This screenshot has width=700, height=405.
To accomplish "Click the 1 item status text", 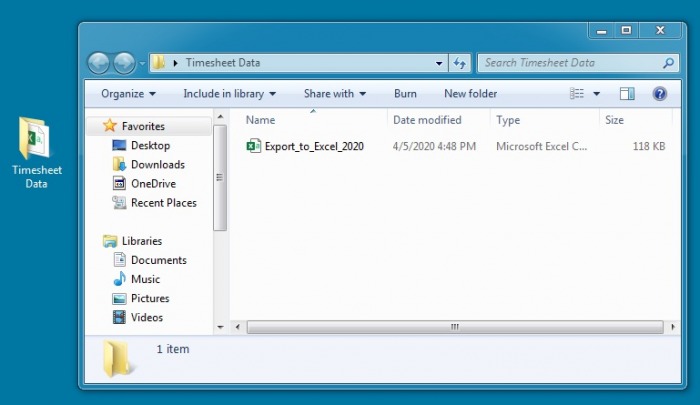I will coord(173,349).
